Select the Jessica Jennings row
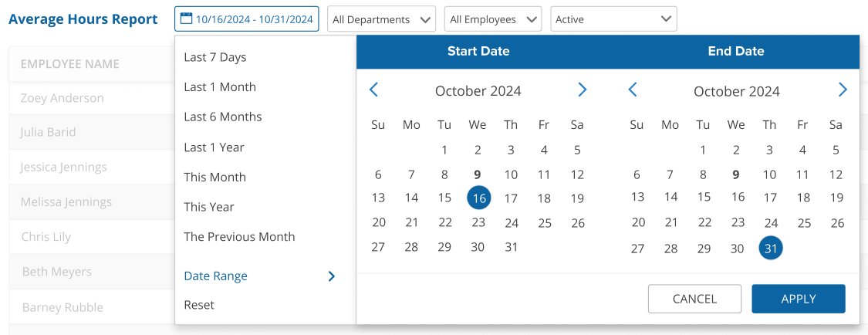The height and width of the screenshot is (335, 868). coord(91,167)
